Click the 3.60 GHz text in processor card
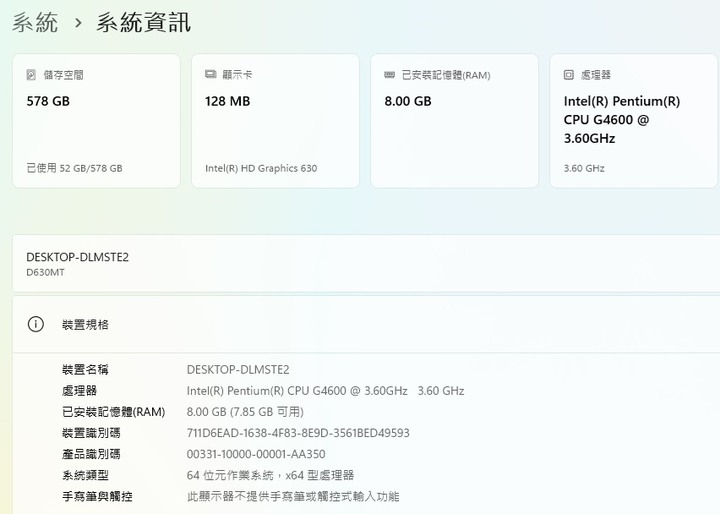 (x=584, y=168)
